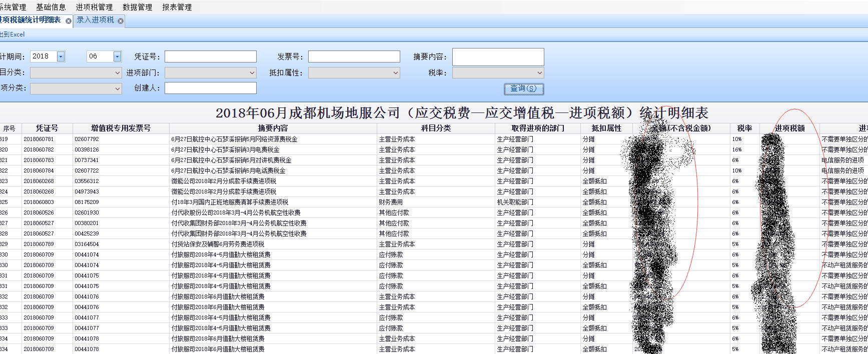Focus the 凭证号 input field
The image size is (868, 354).
[x=210, y=56]
